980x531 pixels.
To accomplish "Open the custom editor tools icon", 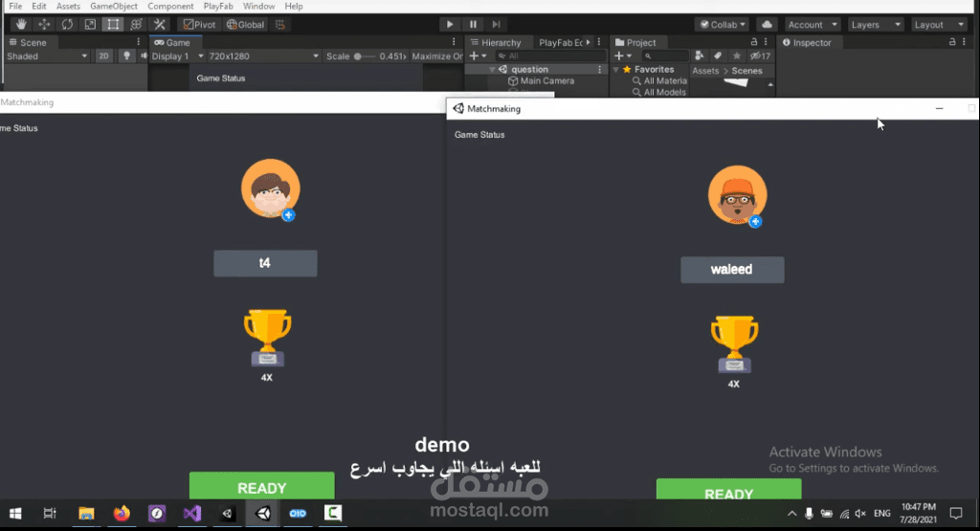I will 160,24.
